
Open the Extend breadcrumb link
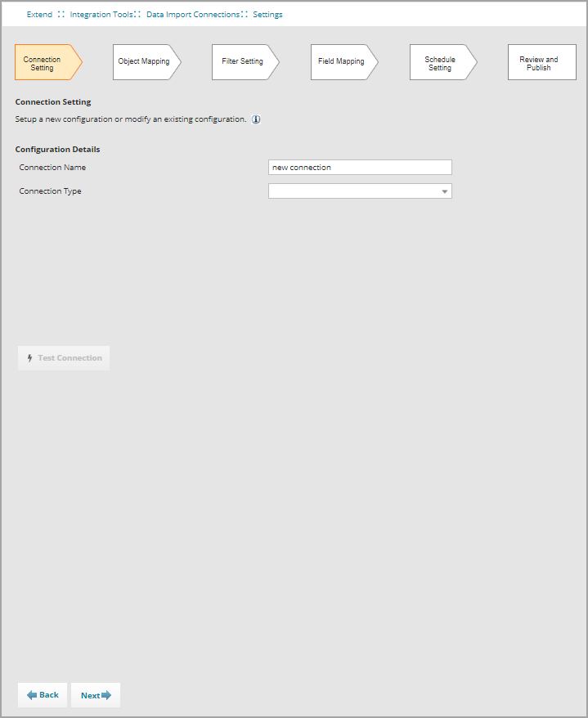click(39, 15)
